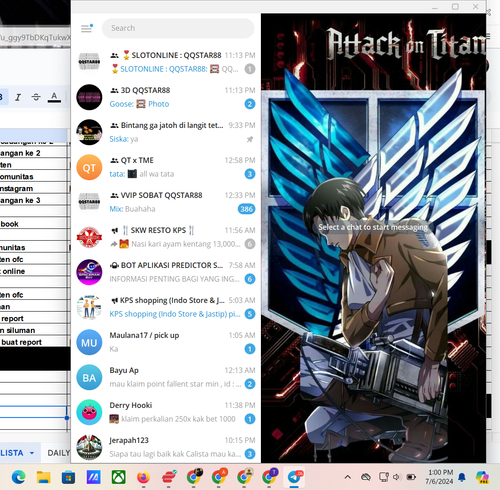Image resolution: width=500 pixels, height=490 pixels.
Task: Click the blue BA avatar
Action: 89,377
